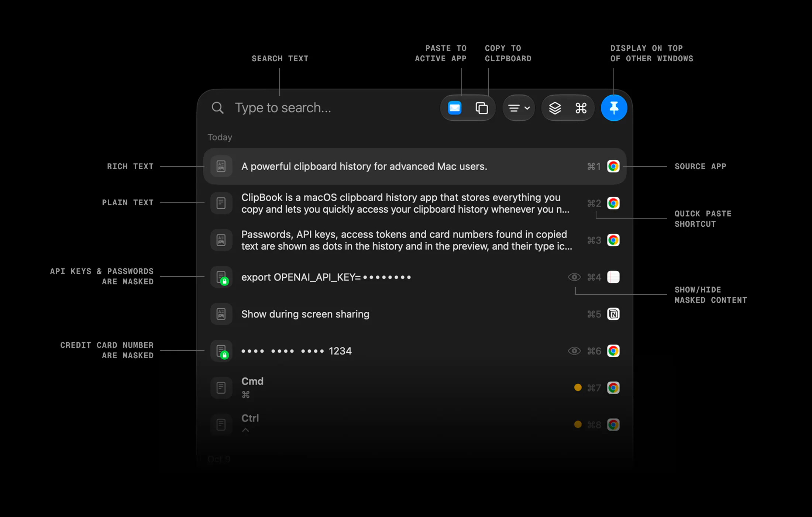Click the orange dot next to ⌘8
The height and width of the screenshot is (517, 812).
point(578,424)
